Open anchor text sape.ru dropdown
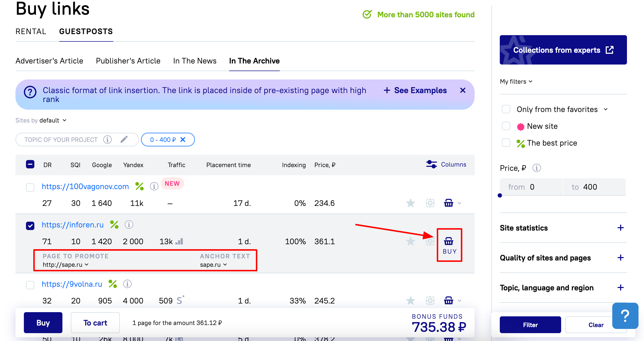The height and width of the screenshot is (341, 644). coord(213,265)
